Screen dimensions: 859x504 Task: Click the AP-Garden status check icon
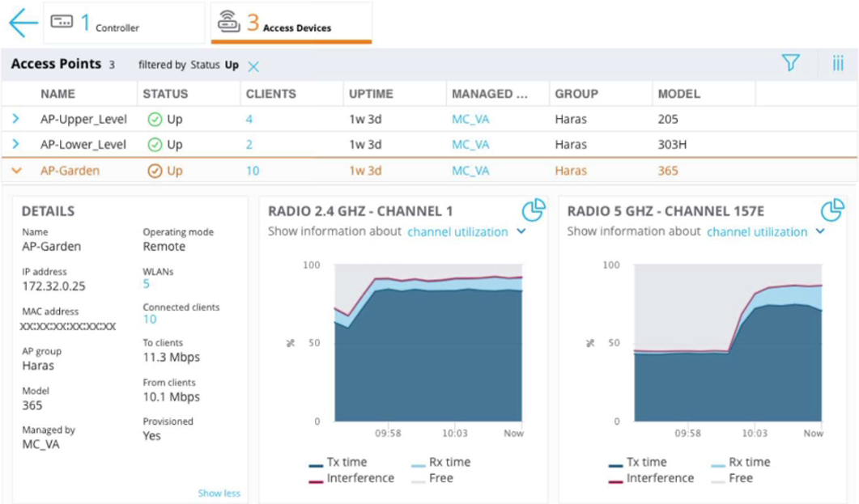(155, 171)
